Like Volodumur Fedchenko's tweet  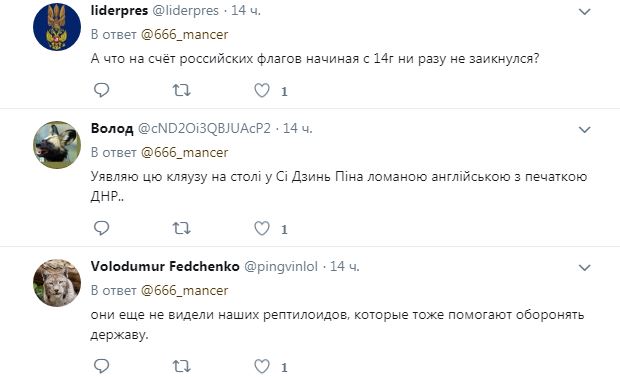(262, 366)
